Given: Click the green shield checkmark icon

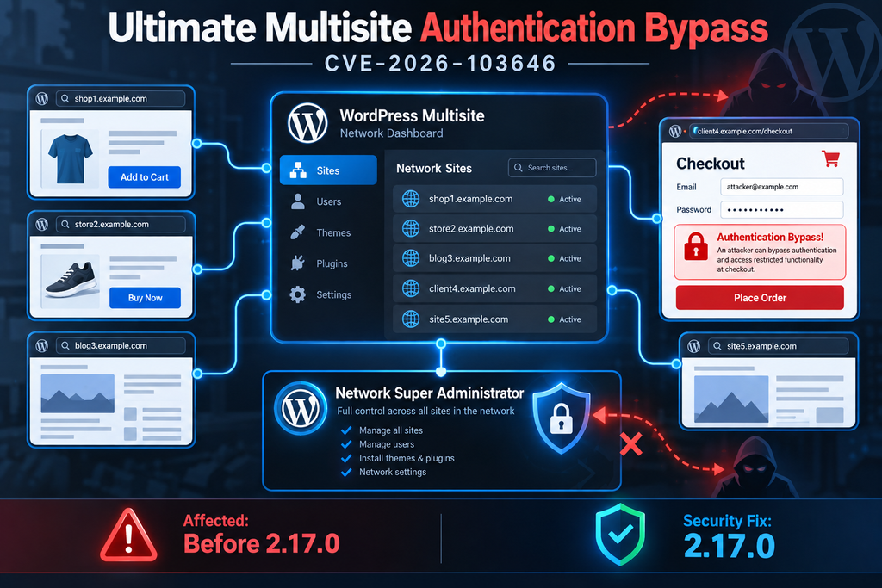Looking at the screenshot, I should tap(620, 534).
